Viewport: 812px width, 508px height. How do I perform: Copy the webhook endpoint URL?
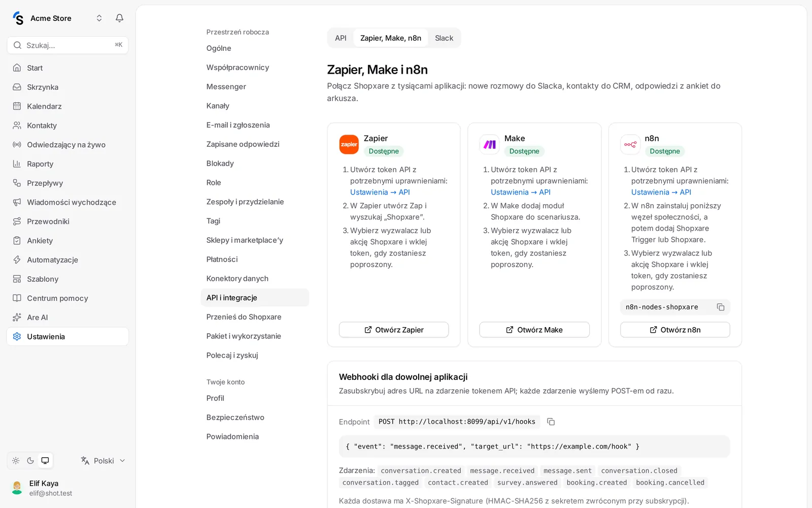tap(551, 422)
